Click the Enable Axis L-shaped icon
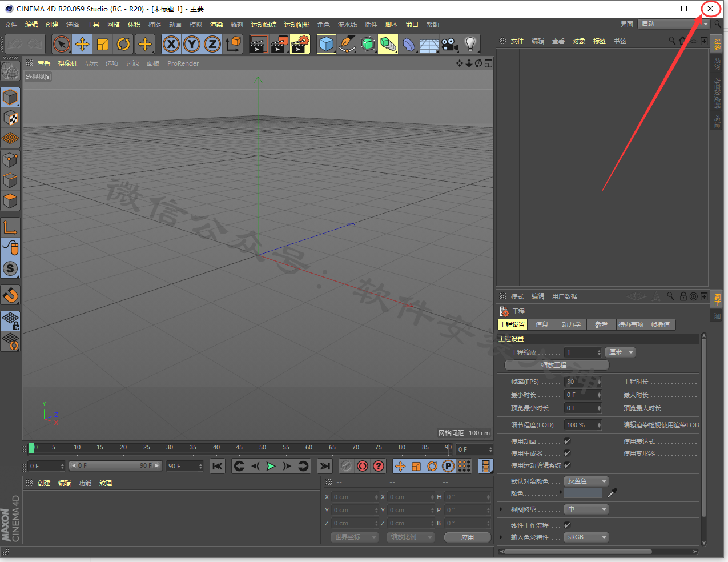 coord(10,227)
